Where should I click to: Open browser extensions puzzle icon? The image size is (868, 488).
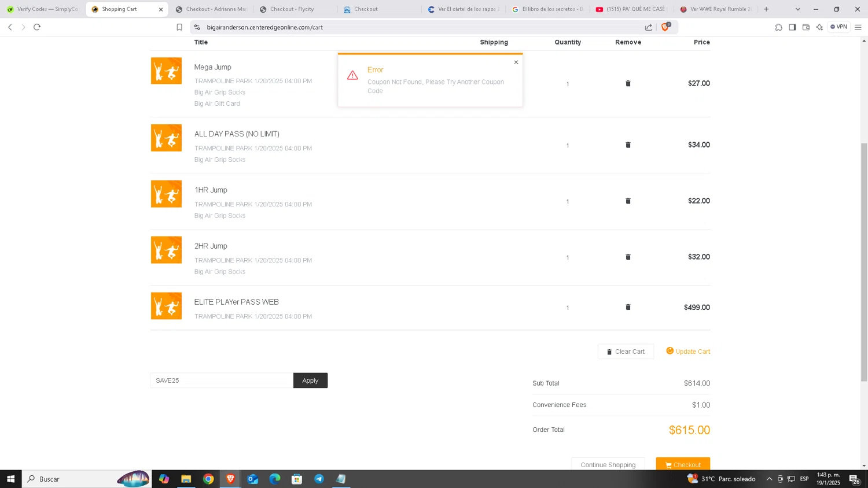pos(778,27)
